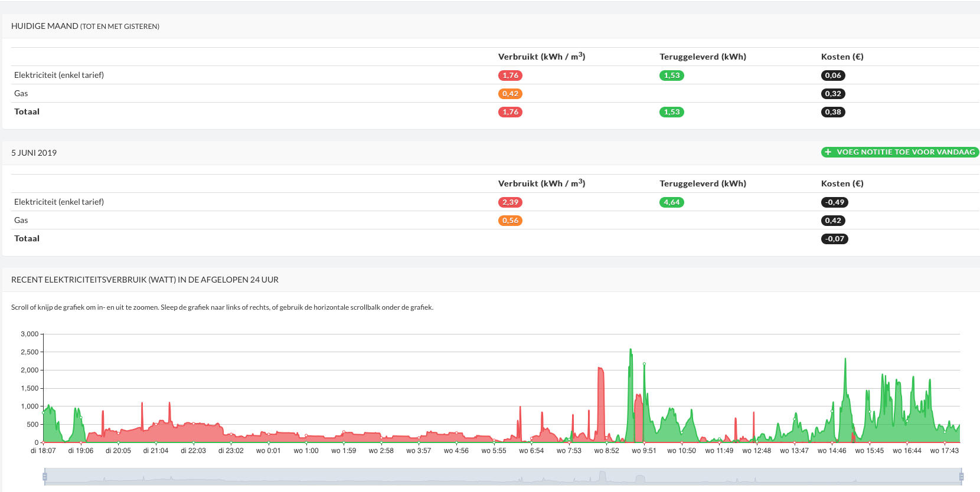Click the black -0,49 cost badge

pos(834,202)
